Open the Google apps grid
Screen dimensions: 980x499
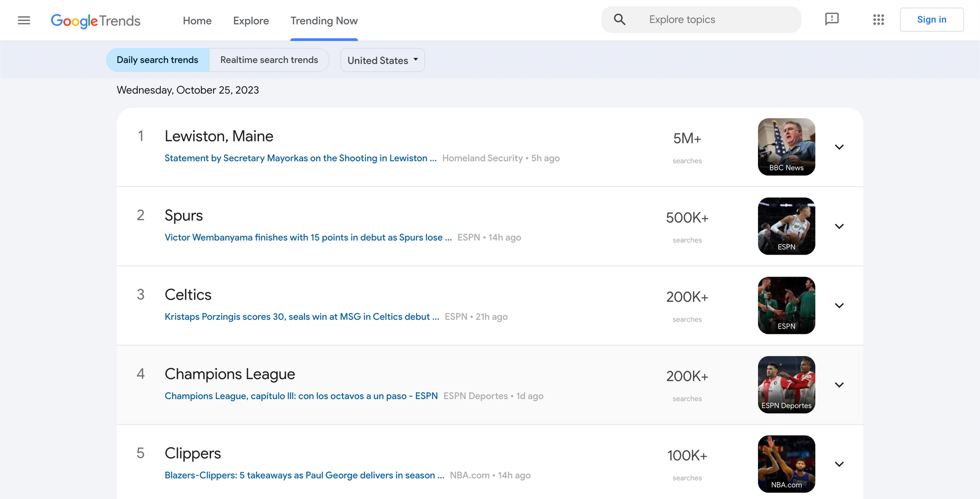879,20
